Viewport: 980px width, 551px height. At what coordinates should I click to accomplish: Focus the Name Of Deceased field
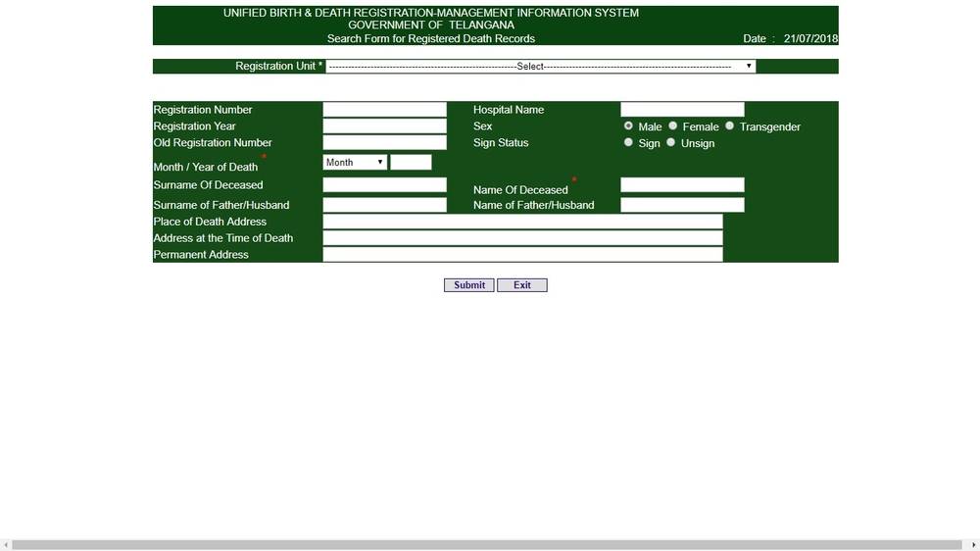coord(682,185)
